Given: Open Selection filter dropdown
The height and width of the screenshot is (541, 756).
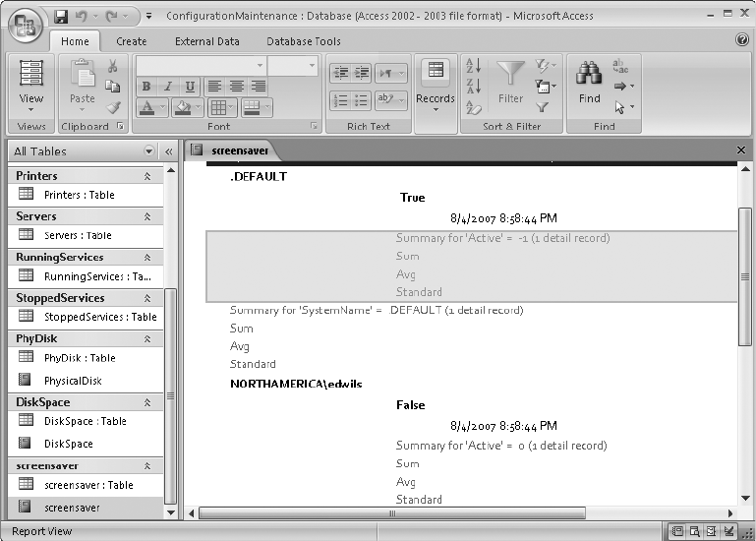Looking at the screenshot, I should (x=546, y=65).
